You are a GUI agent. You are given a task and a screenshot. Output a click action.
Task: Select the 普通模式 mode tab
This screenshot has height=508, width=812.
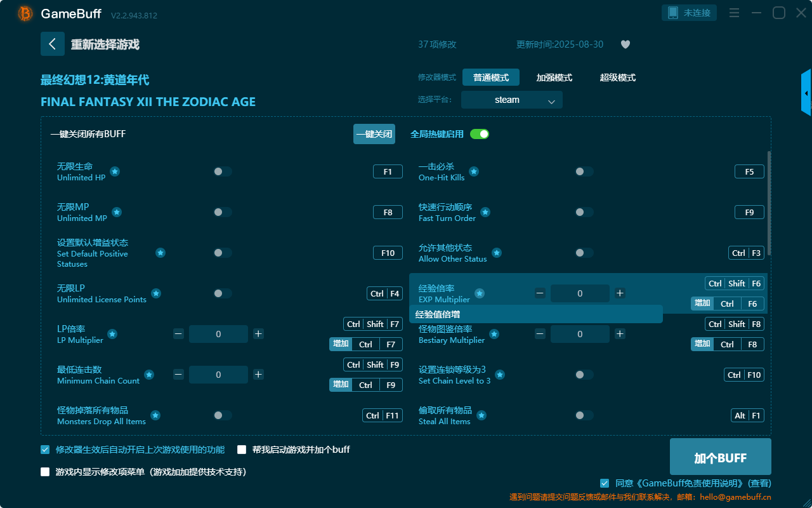(x=491, y=77)
